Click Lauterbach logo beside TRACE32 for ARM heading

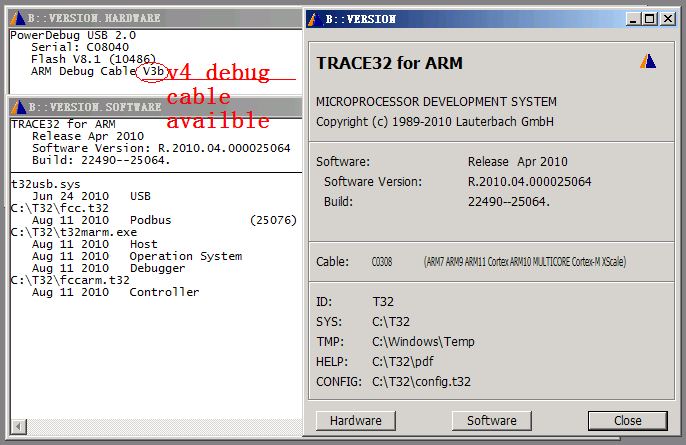648,62
